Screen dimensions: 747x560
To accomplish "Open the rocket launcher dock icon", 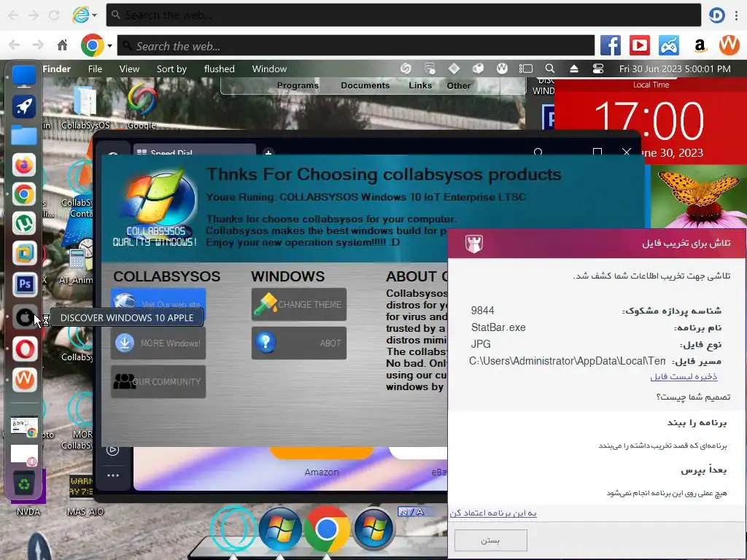I will (24, 106).
